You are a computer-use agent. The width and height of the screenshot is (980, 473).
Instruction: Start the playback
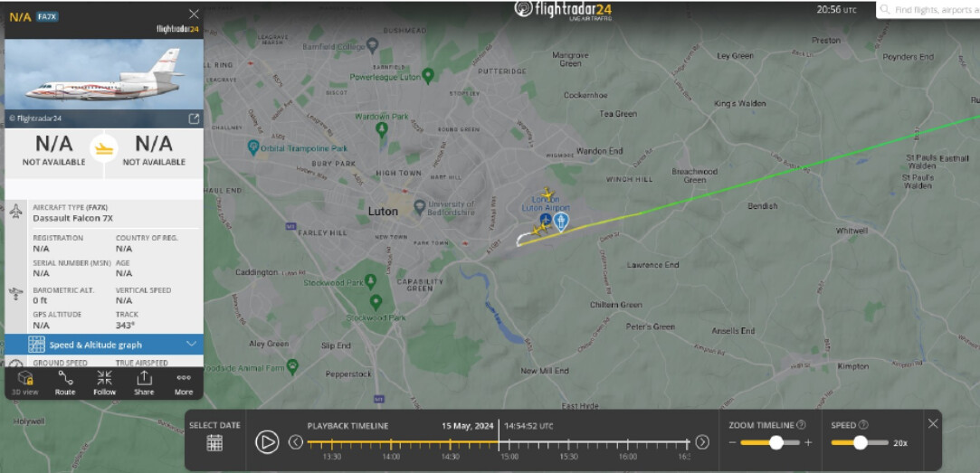[x=267, y=441]
